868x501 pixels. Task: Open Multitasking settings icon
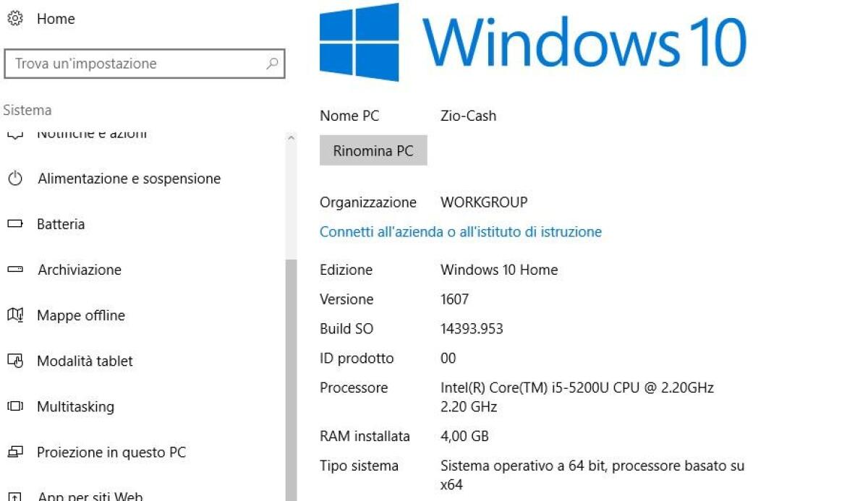click(x=14, y=406)
